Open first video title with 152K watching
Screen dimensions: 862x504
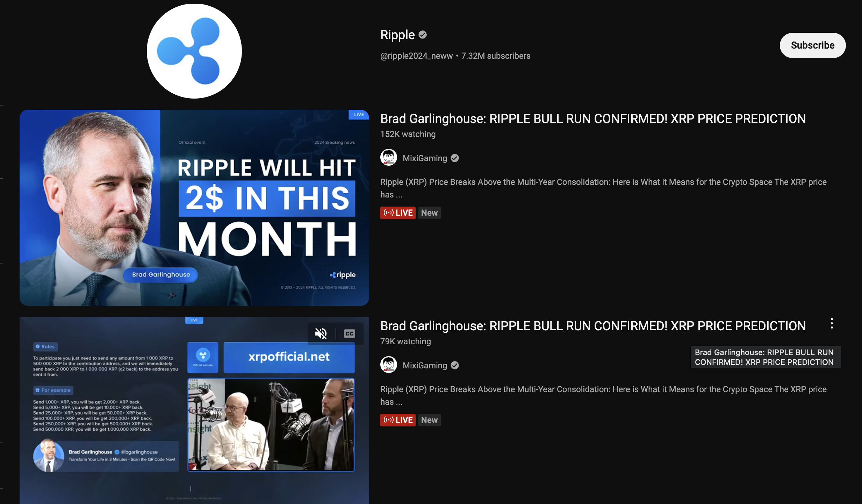click(592, 119)
